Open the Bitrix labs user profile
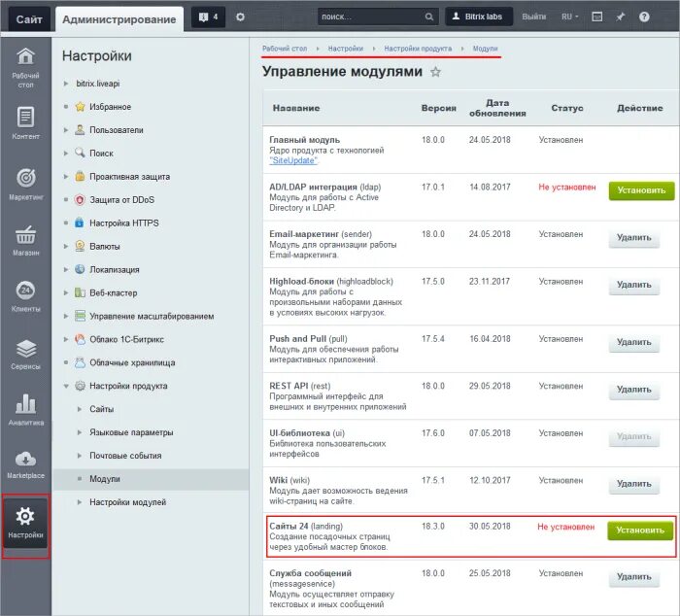The image size is (680, 616). tap(479, 17)
